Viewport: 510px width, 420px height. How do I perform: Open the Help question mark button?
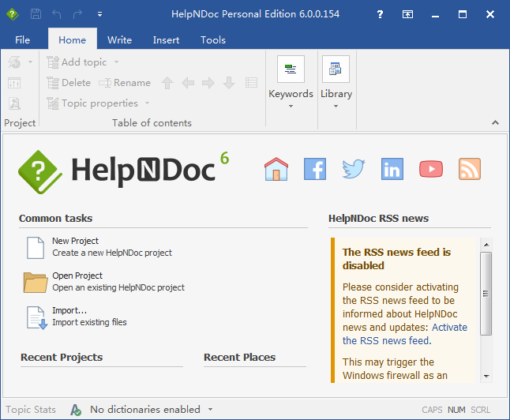380,14
